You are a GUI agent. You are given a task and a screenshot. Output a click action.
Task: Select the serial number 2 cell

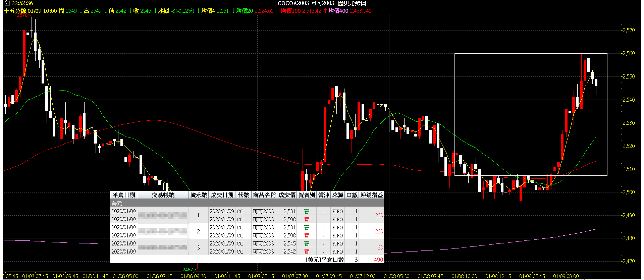(199, 231)
